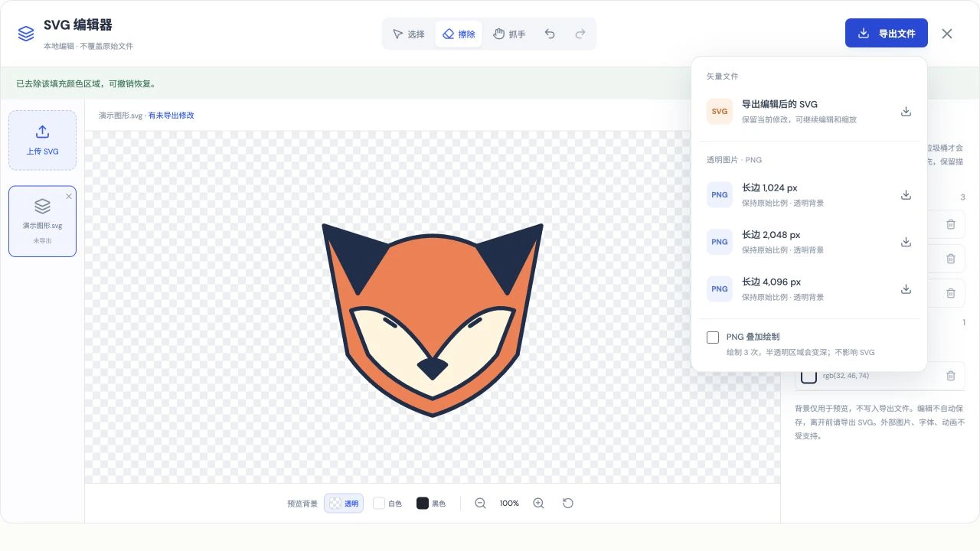Set preview background to 透明

tap(343, 504)
